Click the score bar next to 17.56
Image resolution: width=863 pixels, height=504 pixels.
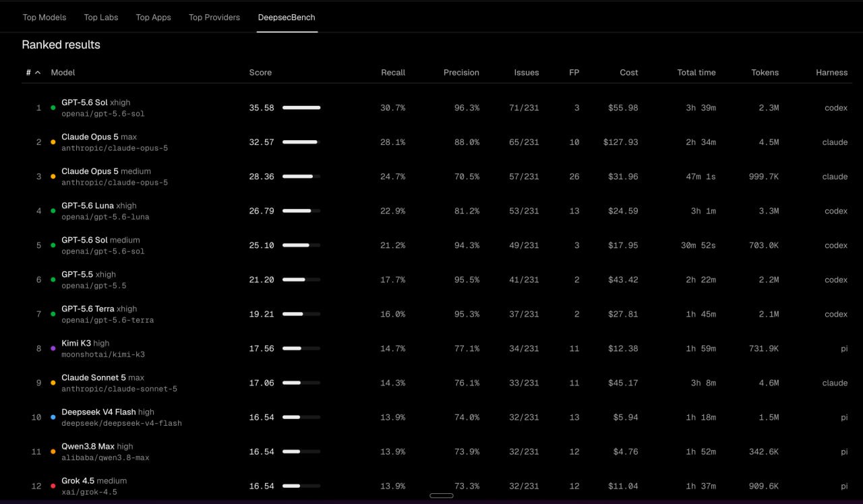301,348
